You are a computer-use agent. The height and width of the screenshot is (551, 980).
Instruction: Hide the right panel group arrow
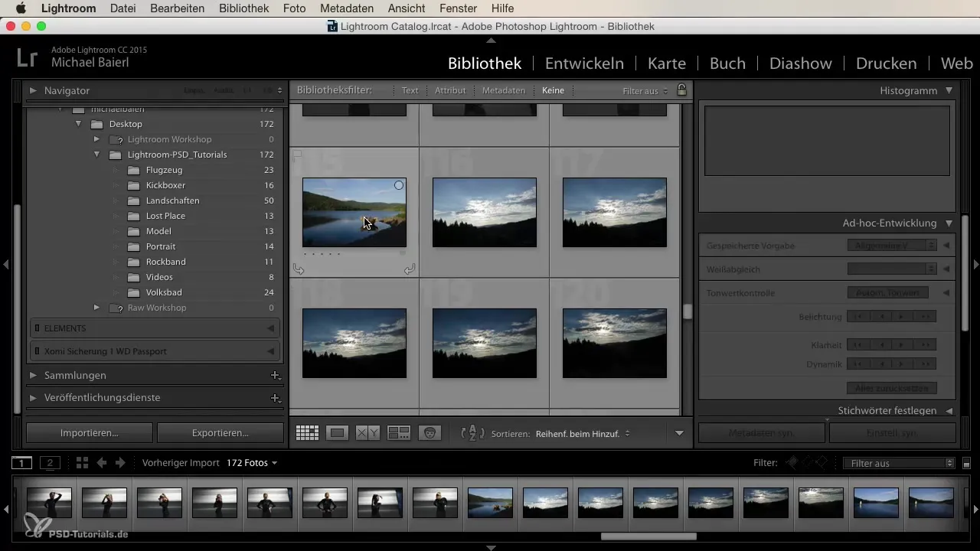point(975,264)
